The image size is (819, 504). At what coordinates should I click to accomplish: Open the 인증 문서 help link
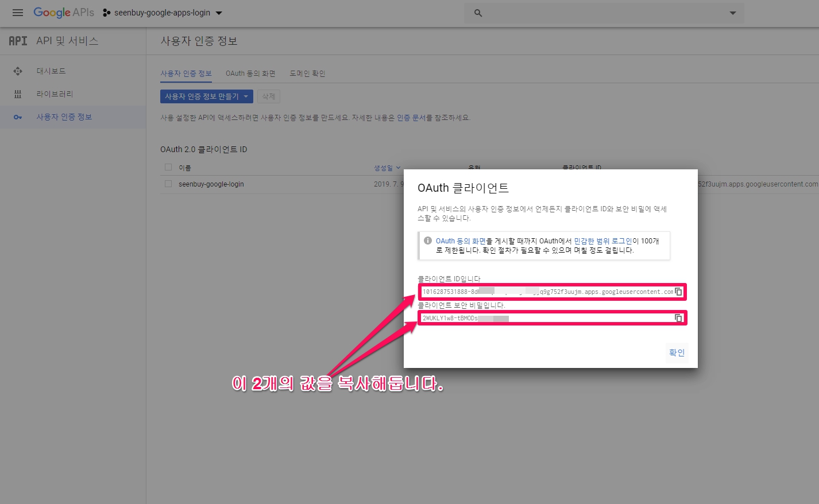[411, 118]
